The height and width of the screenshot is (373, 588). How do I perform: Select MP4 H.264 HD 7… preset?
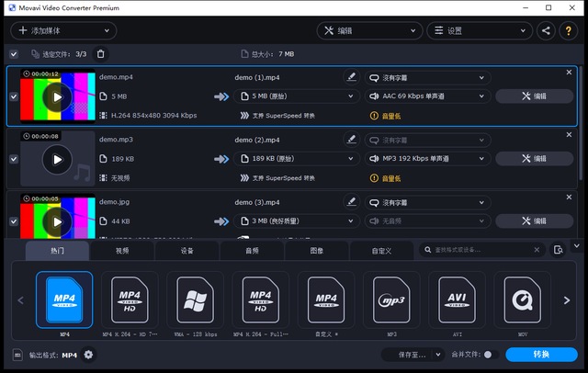coord(130,300)
